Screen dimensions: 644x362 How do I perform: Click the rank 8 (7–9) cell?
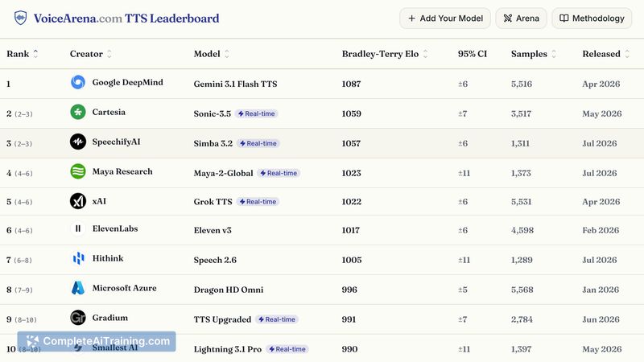tap(19, 290)
